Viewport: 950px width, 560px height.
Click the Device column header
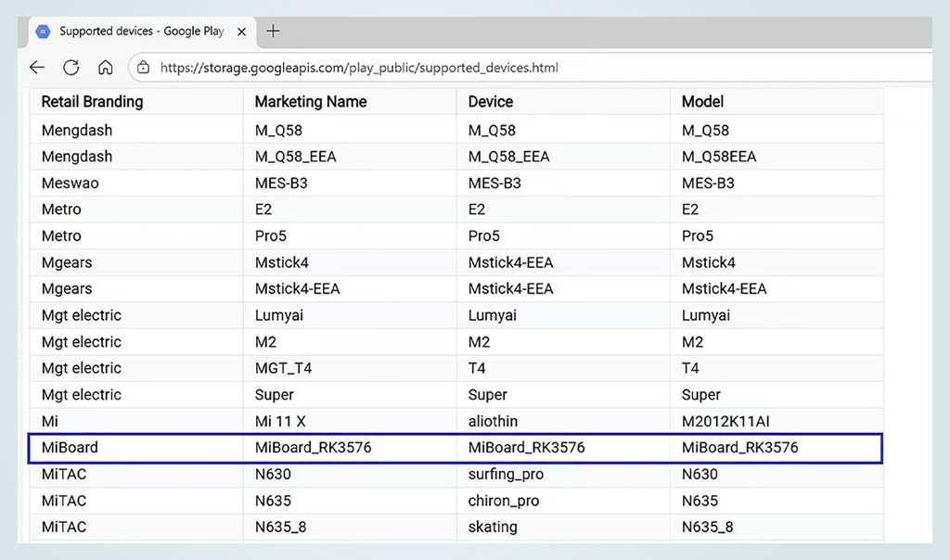pos(491,102)
